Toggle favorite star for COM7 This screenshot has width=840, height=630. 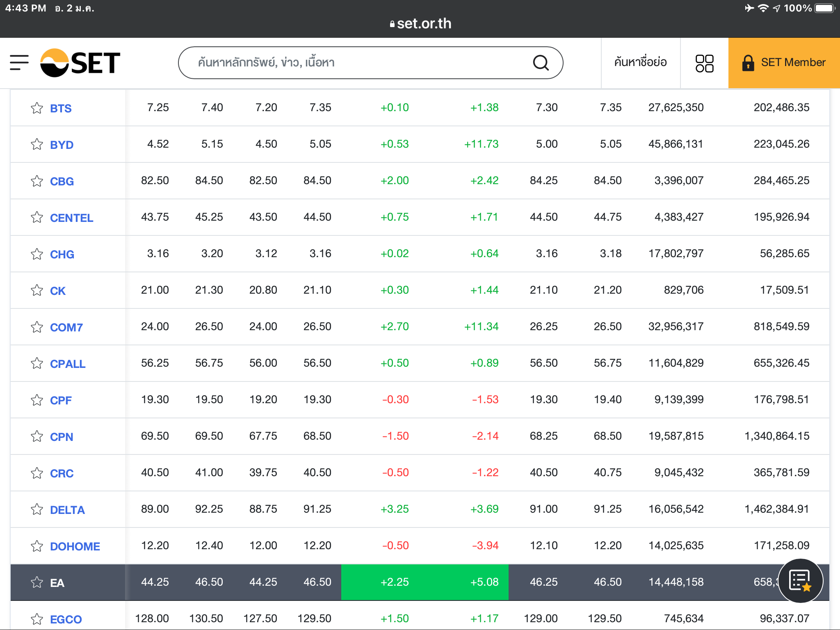(x=37, y=327)
